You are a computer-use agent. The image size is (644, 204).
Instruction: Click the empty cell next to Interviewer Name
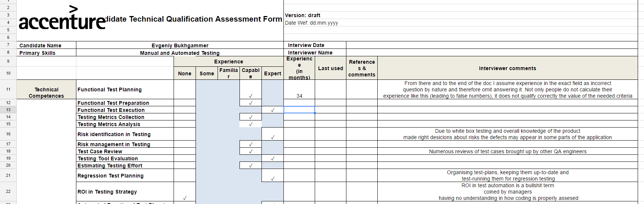pyautogui.click(x=492, y=53)
